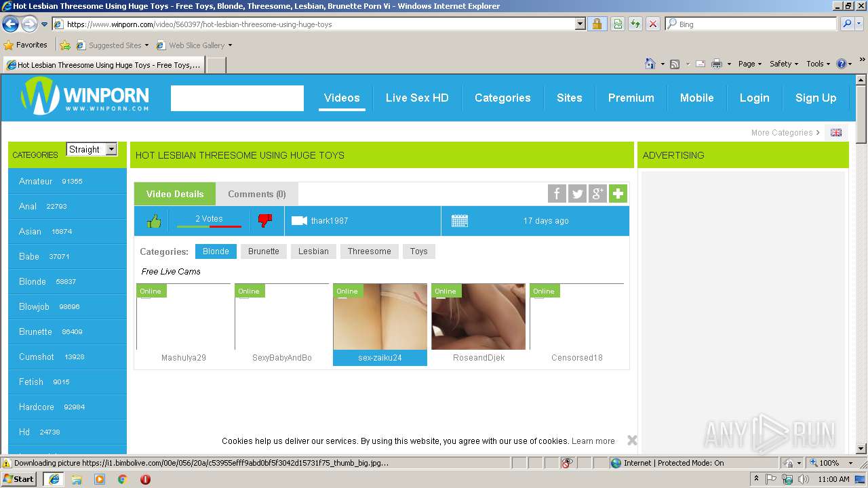Click the Start button
Image resolution: width=868 pixels, height=488 pixels.
point(19,479)
